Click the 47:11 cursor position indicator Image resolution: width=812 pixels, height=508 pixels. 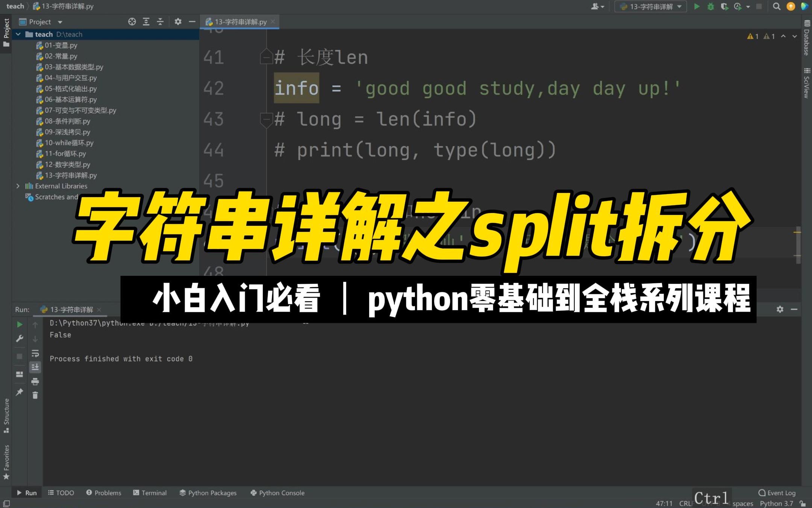664,503
